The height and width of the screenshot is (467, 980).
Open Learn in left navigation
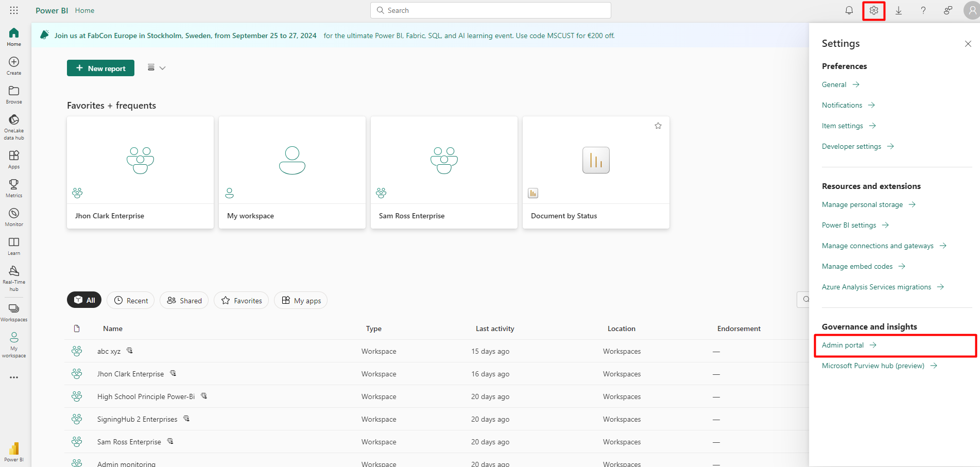pos(14,246)
